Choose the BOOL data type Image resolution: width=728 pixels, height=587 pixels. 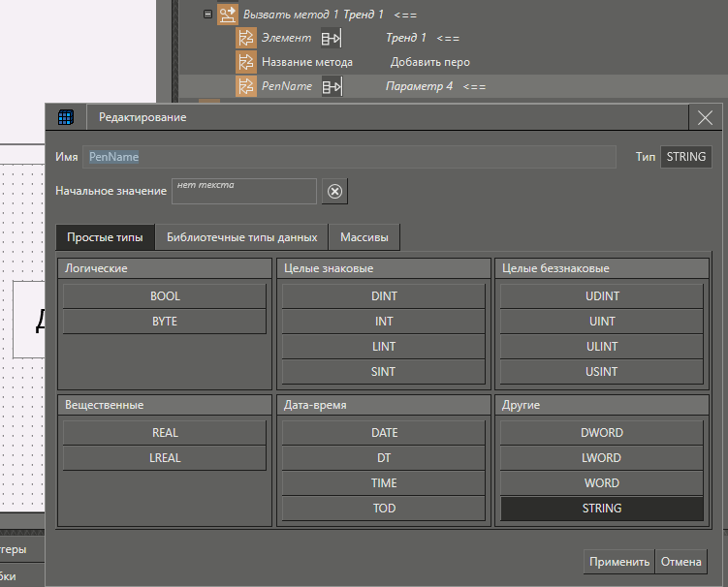click(x=165, y=296)
